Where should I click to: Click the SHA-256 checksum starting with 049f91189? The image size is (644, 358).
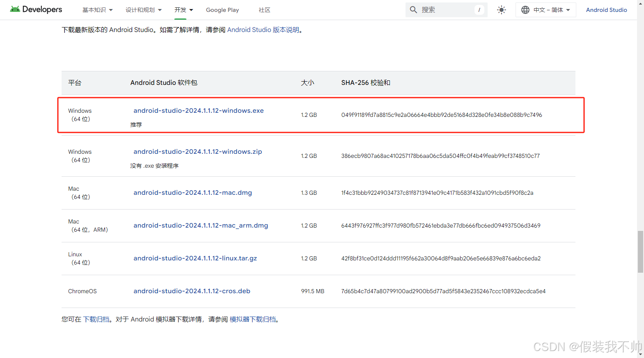(442, 115)
